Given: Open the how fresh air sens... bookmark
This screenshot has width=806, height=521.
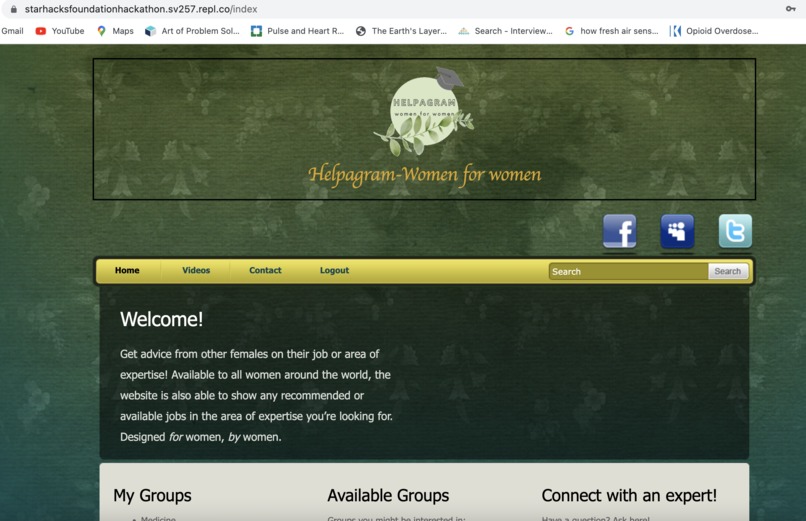Looking at the screenshot, I should coord(611,31).
